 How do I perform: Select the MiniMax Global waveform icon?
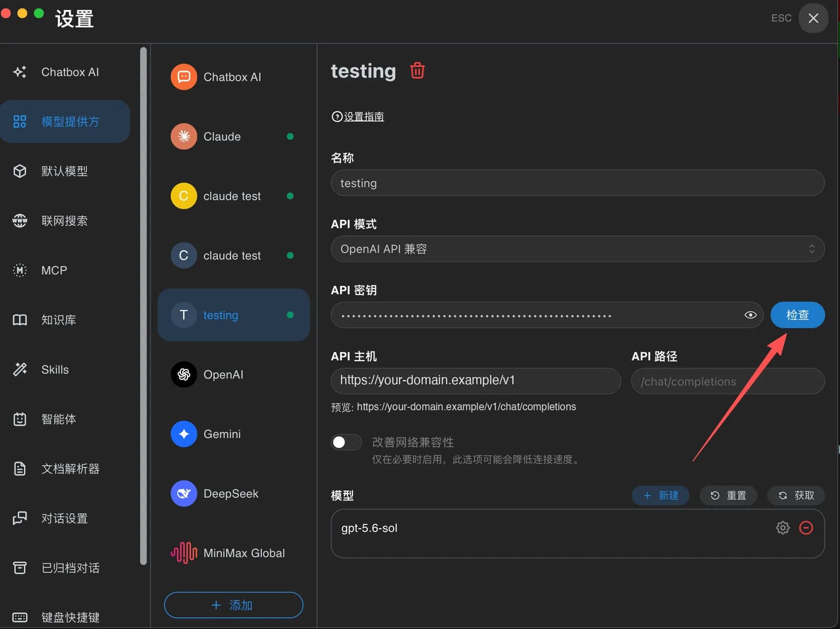pyautogui.click(x=184, y=553)
